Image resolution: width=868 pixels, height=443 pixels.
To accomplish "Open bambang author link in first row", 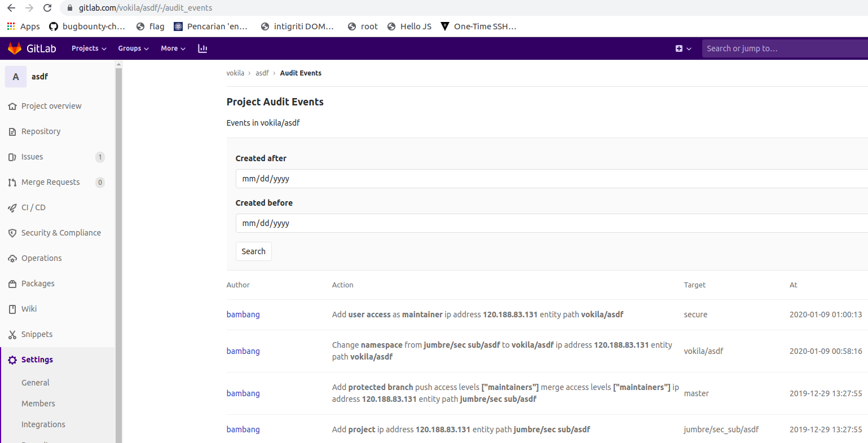I will (243, 314).
